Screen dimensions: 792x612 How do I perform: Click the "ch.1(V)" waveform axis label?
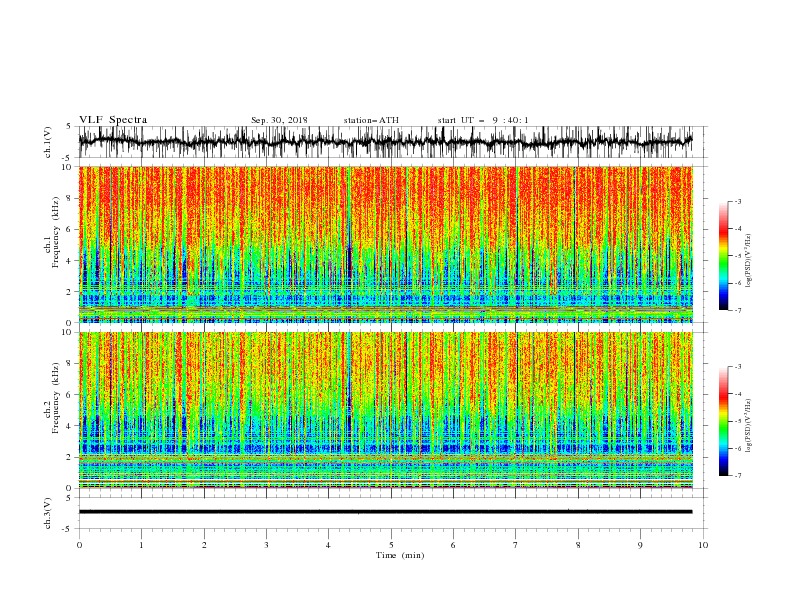point(48,142)
